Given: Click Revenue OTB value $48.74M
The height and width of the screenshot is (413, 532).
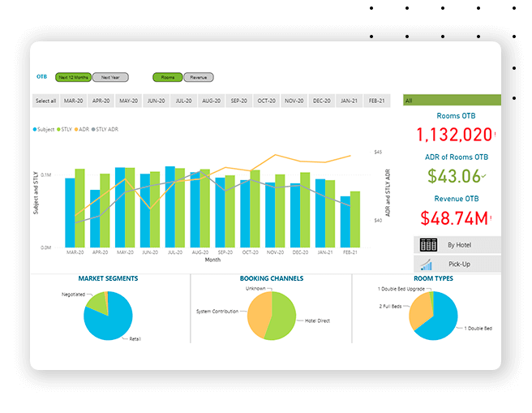Looking at the screenshot, I should coord(454,218).
